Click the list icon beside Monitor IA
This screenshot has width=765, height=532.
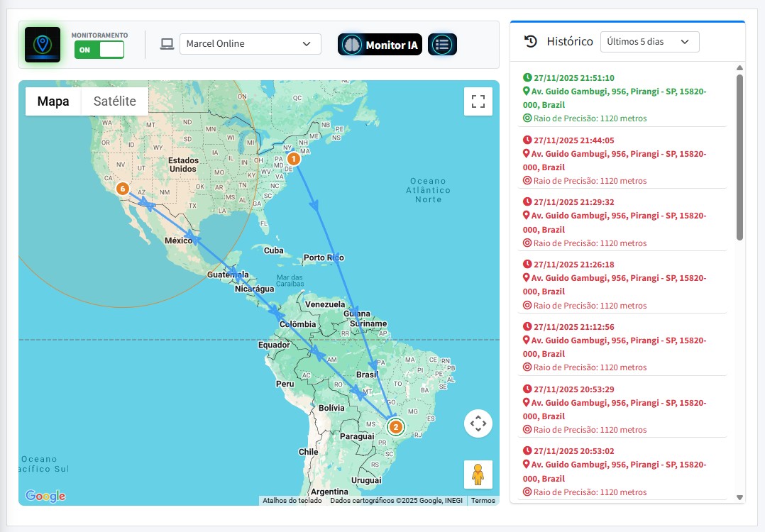tap(441, 44)
